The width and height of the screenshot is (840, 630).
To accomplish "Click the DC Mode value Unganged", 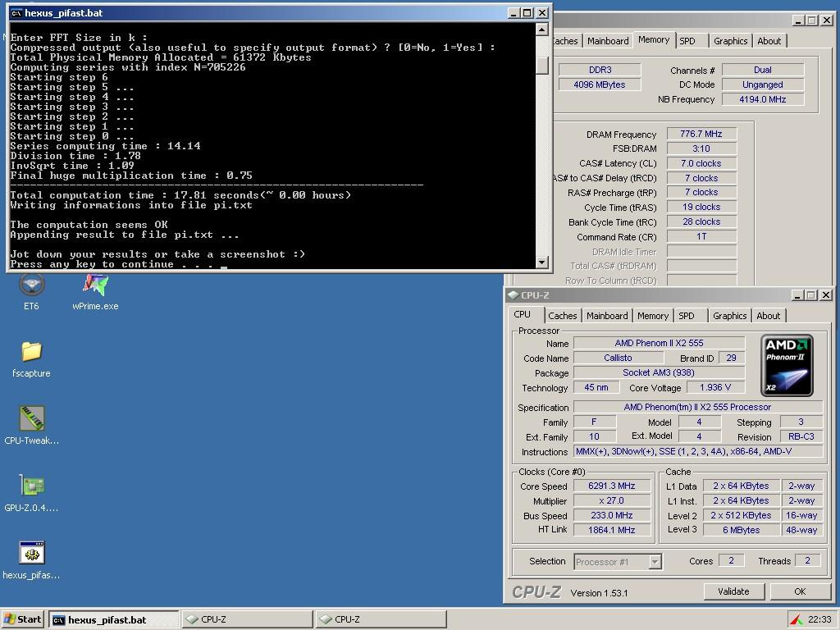I will [x=763, y=84].
